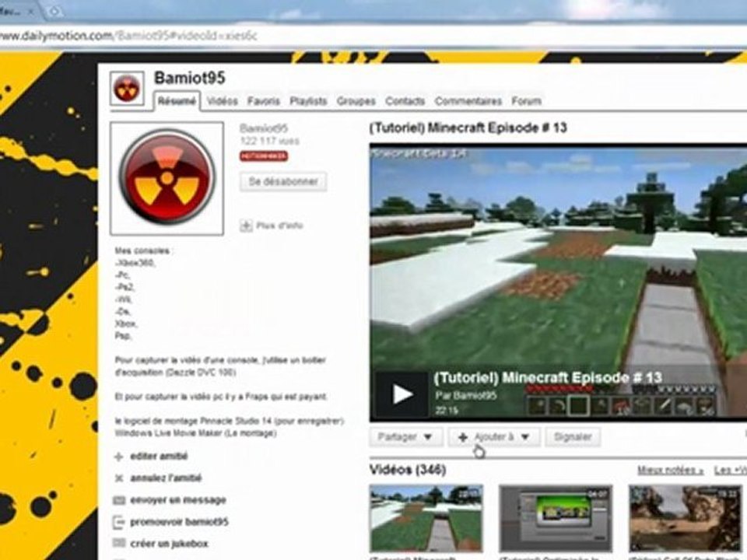Open the snowy Minecraft video thumbnail

click(426, 519)
